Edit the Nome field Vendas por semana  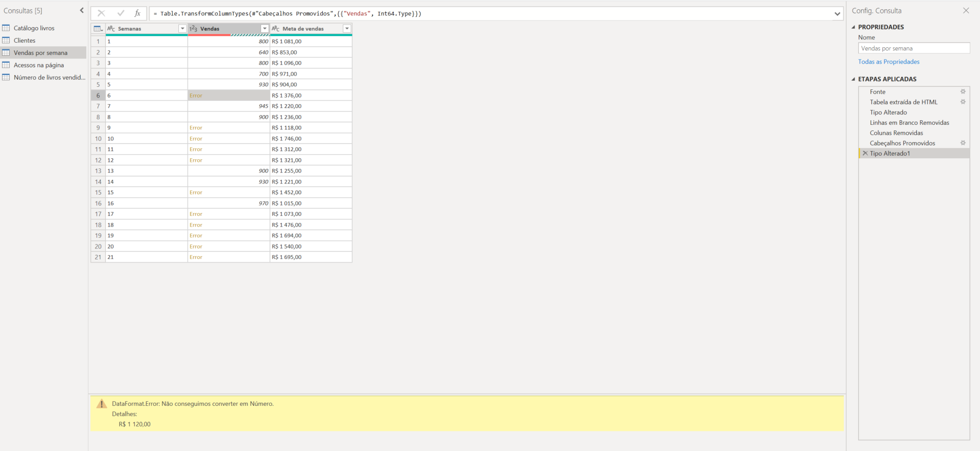(914, 48)
